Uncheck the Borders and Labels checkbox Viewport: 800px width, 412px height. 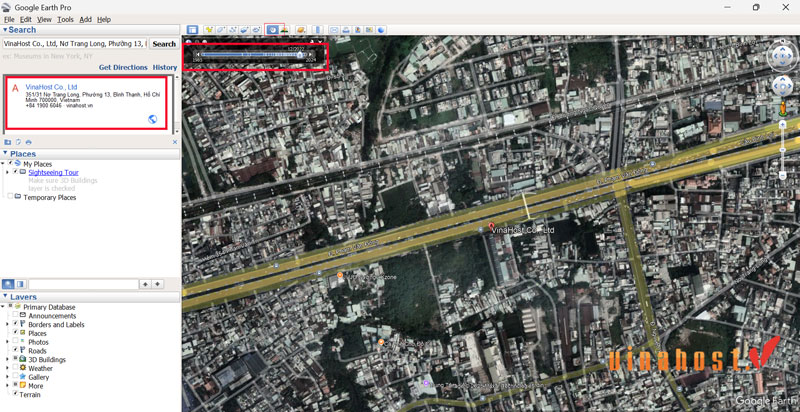coord(15,324)
